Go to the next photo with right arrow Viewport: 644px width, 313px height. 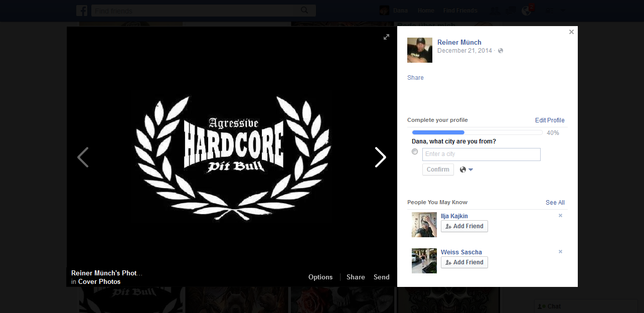(x=381, y=157)
